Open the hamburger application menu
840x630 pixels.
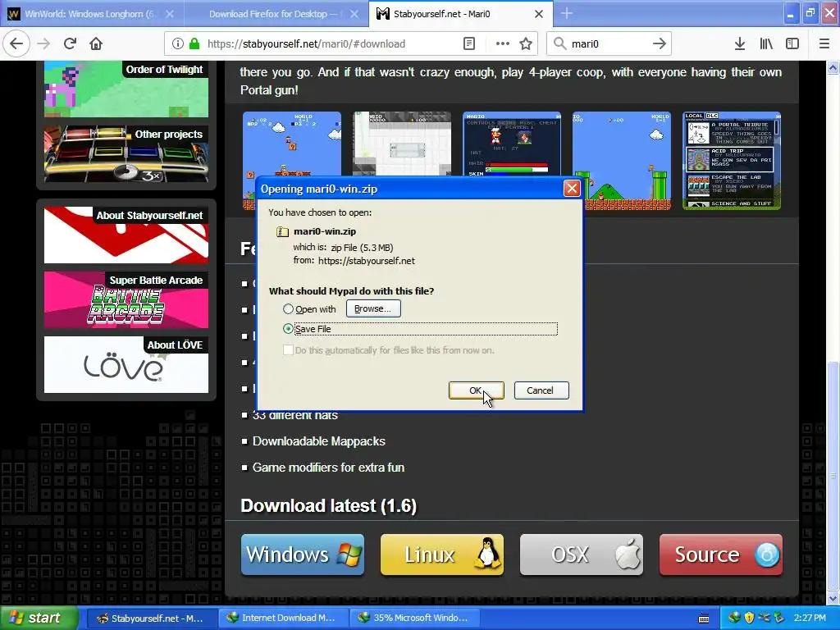click(824, 44)
